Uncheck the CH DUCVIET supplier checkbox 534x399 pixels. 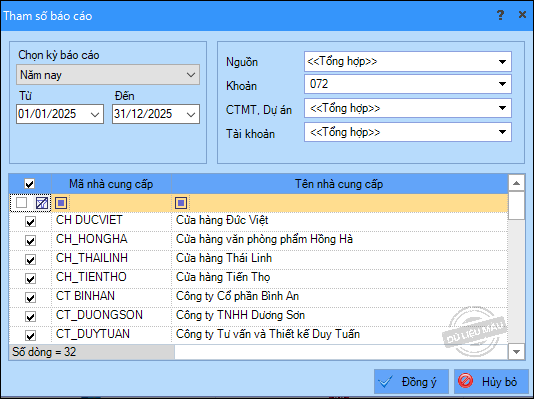pyautogui.click(x=30, y=222)
